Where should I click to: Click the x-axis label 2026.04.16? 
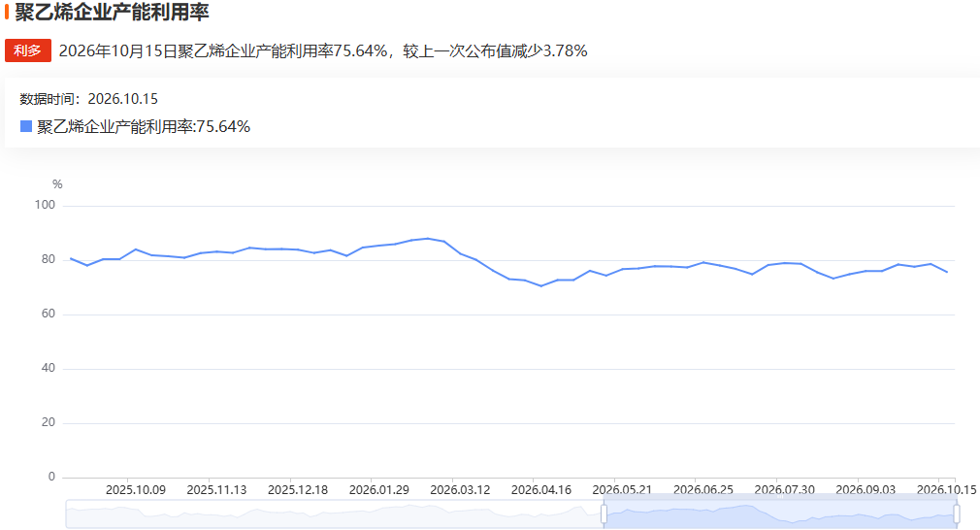tap(541, 490)
